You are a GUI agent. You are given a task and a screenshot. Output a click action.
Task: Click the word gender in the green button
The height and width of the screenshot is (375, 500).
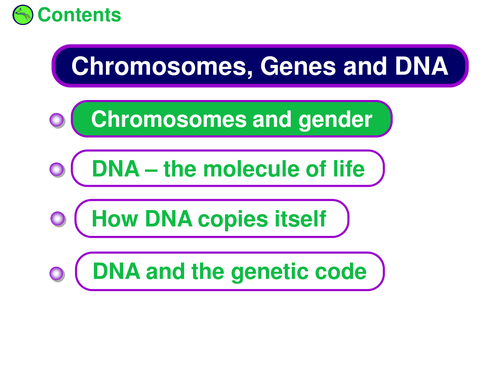click(x=335, y=120)
